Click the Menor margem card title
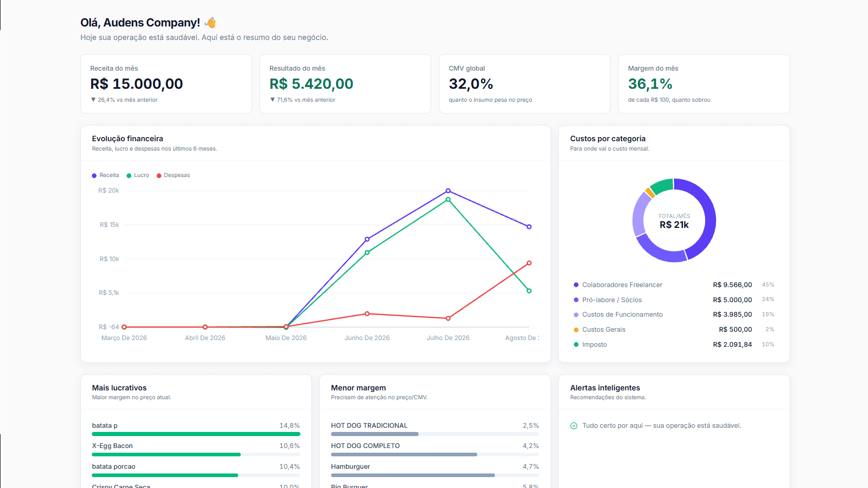 pos(359,388)
